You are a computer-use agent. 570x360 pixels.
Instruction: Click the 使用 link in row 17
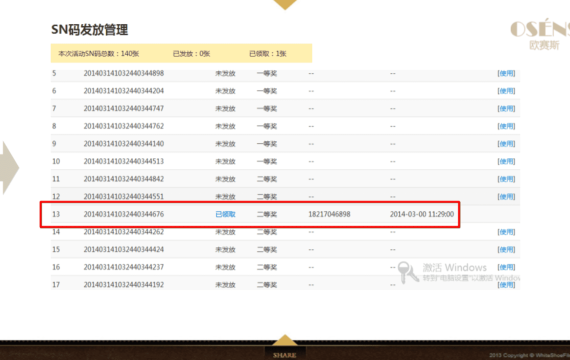tap(506, 285)
